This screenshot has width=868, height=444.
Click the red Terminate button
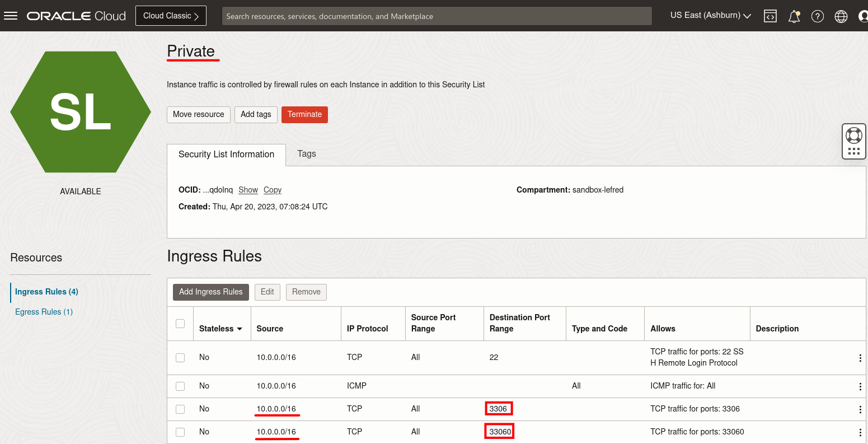(304, 114)
